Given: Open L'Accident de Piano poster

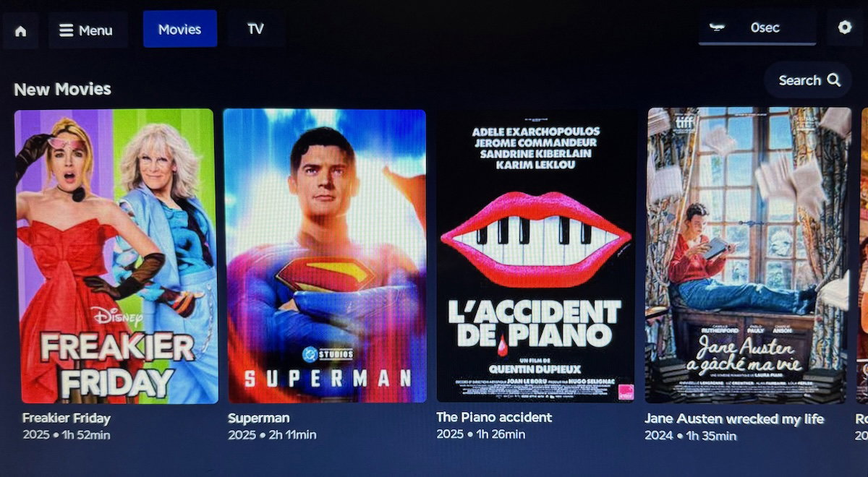Looking at the screenshot, I should 535,256.
